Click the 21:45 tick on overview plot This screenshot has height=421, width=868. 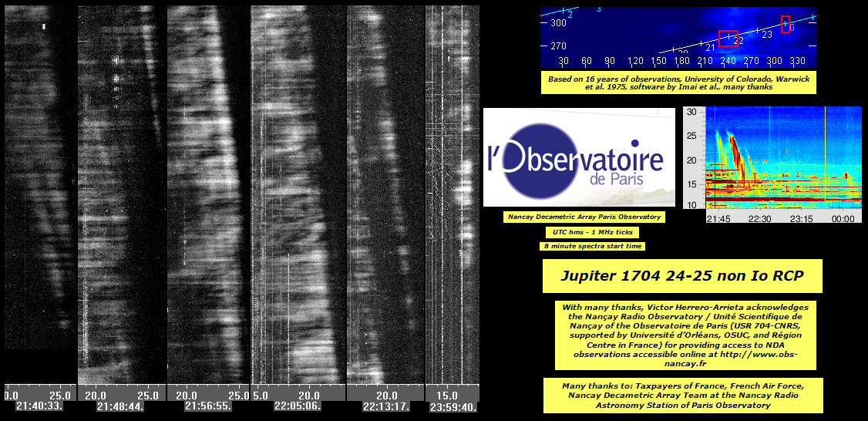[x=718, y=219]
